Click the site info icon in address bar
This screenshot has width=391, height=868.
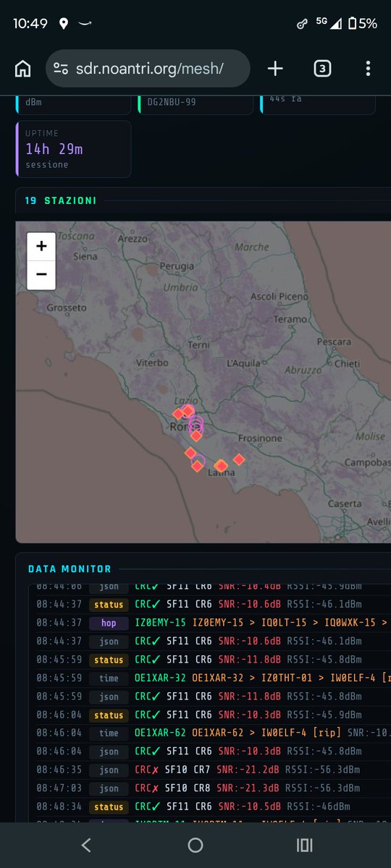point(62,69)
